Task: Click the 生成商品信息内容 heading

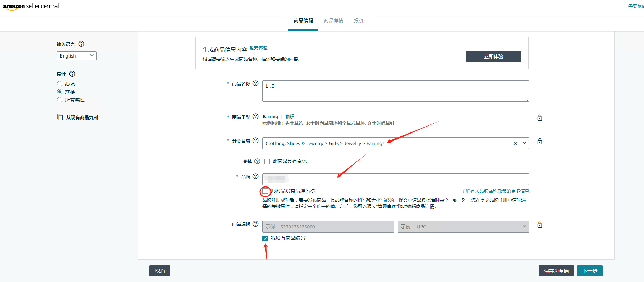Action: pyautogui.click(x=225, y=49)
